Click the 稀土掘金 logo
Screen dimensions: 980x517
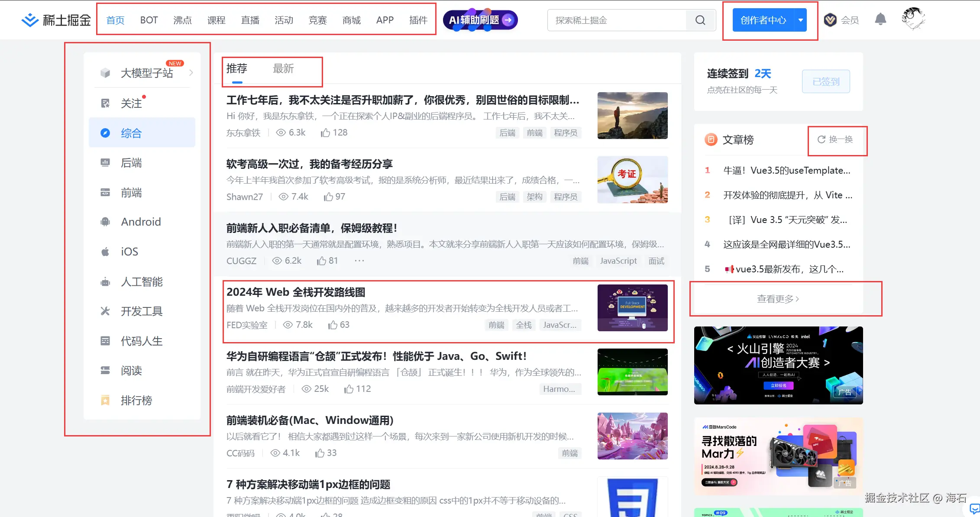[x=56, y=20]
